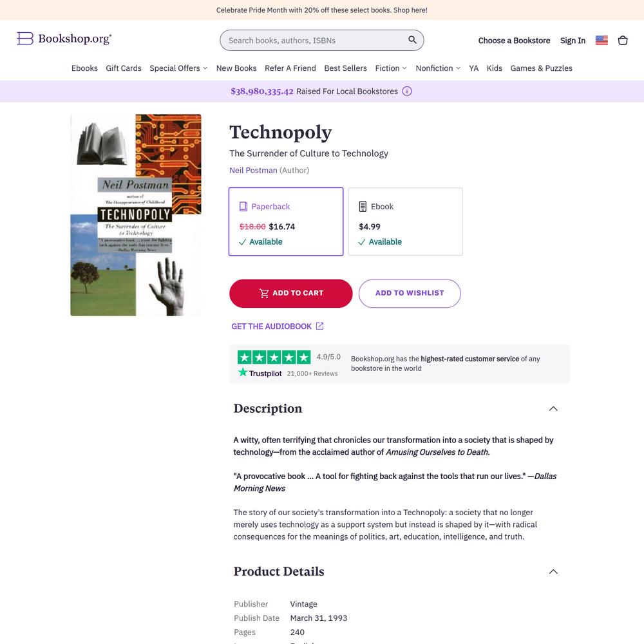Viewport: 644px width, 644px height.
Task: Click the Add to Cart button
Action: (291, 293)
